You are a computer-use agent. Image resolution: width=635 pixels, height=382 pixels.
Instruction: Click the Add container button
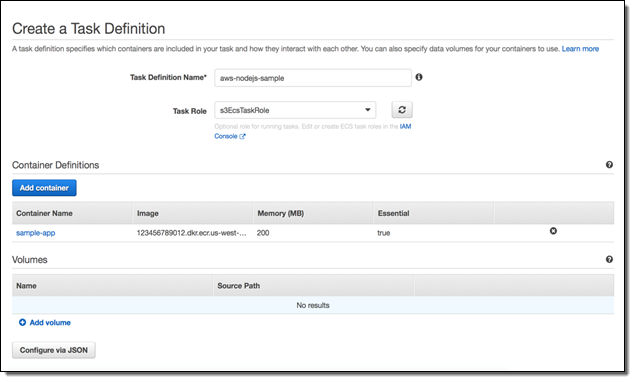point(44,188)
